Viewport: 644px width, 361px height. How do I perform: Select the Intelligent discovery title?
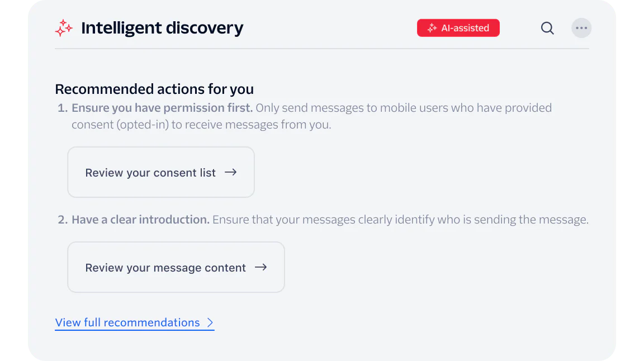pyautogui.click(x=162, y=27)
